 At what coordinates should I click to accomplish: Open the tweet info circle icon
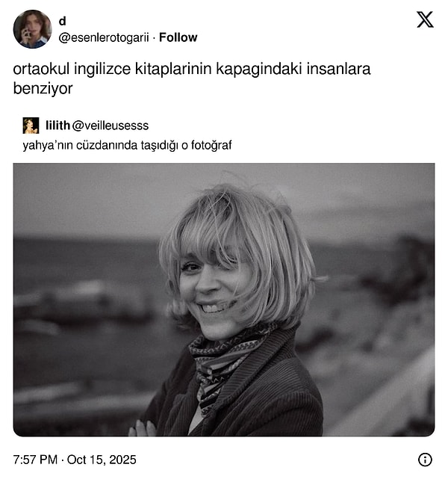(425, 460)
